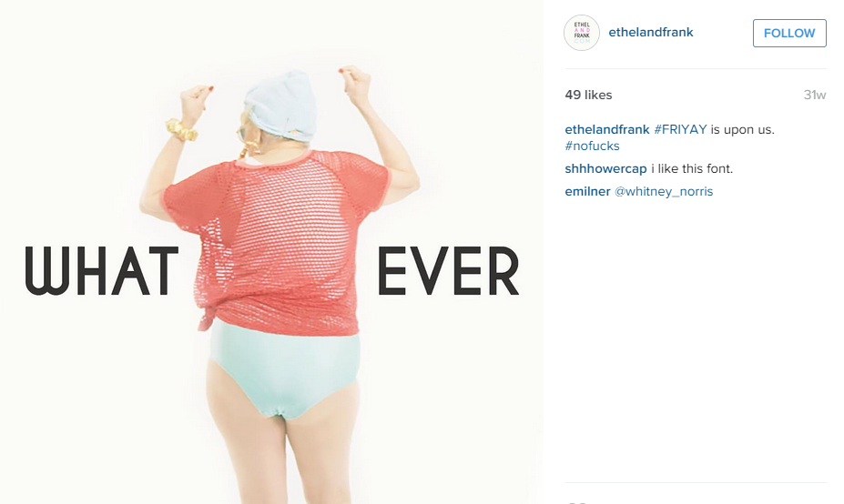The width and height of the screenshot is (844, 504).
Task: Follow the ethelandfrank account
Action: click(789, 33)
